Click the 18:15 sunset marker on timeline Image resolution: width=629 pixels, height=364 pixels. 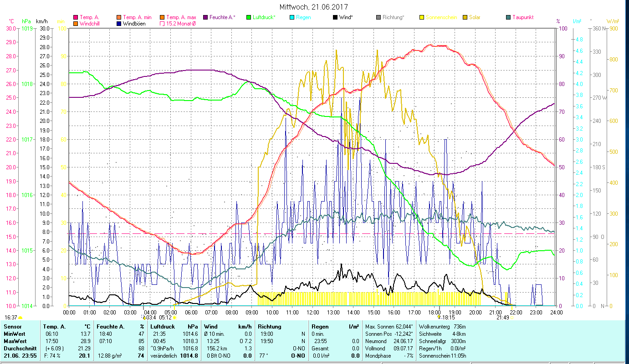[x=445, y=318]
